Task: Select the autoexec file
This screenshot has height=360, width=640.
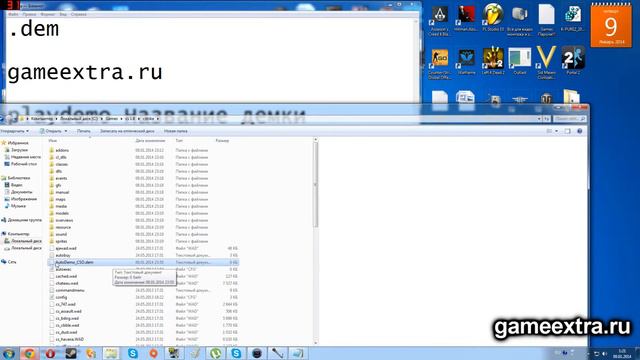Action: coord(63,269)
